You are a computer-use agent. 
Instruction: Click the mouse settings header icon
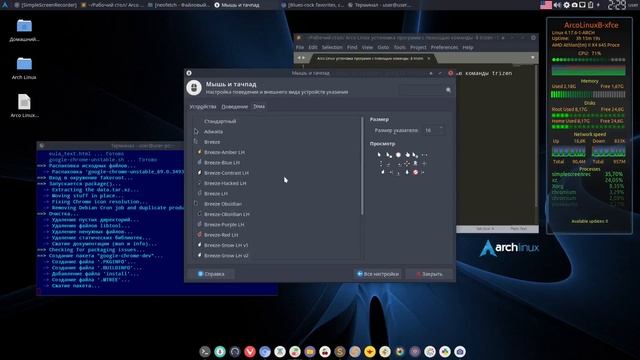tap(194, 88)
